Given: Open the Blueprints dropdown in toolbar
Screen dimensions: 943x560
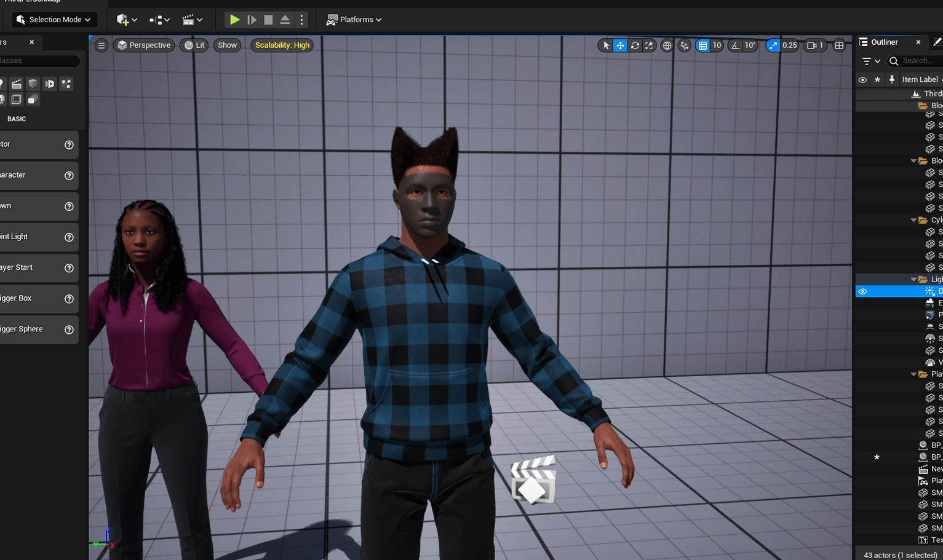Looking at the screenshot, I should 159,20.
